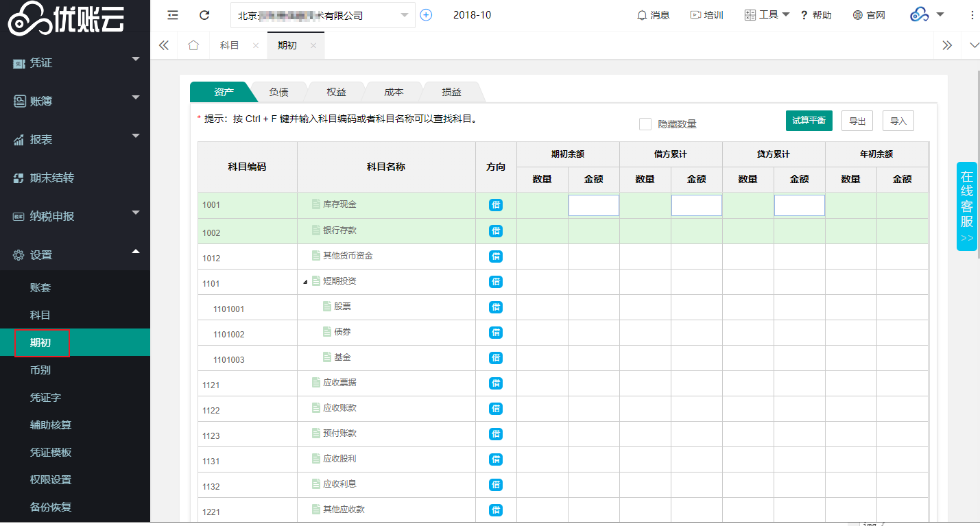Toggle 借 direction badge for 应收账款
980x526 pixels.
click(496, 409)
